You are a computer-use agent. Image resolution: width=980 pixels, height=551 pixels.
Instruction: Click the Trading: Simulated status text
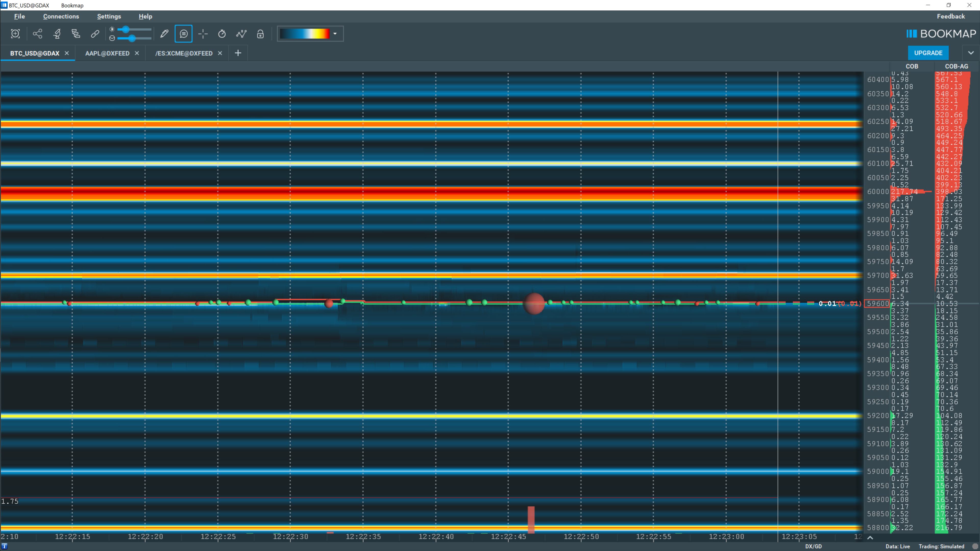tap(941, 546)
